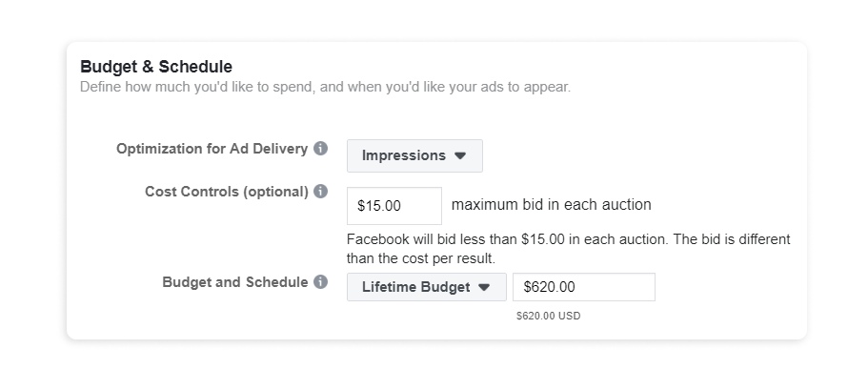Click the 'Facebook will bid less than $15.00' note

point(569,239)
